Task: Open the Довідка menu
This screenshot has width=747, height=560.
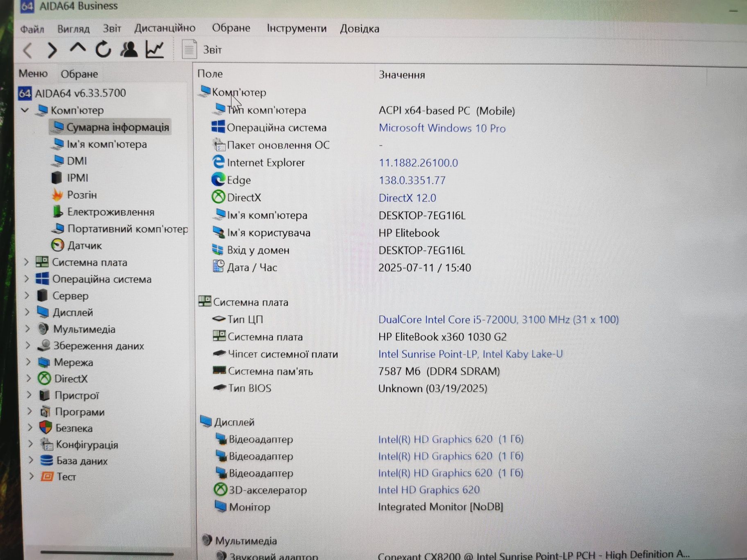Action: click(x=360, y=29)
